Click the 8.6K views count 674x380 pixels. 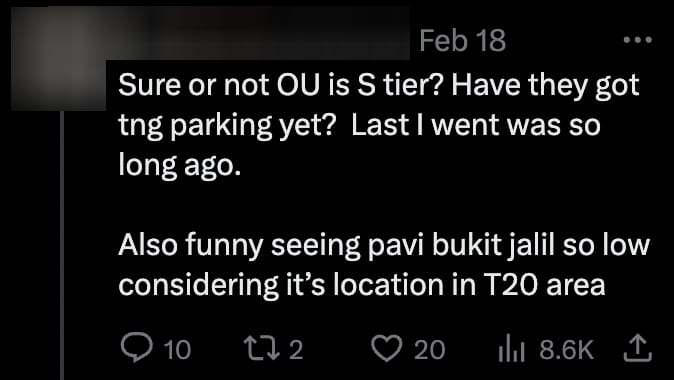pyautogui.click(x=566, y=350)
